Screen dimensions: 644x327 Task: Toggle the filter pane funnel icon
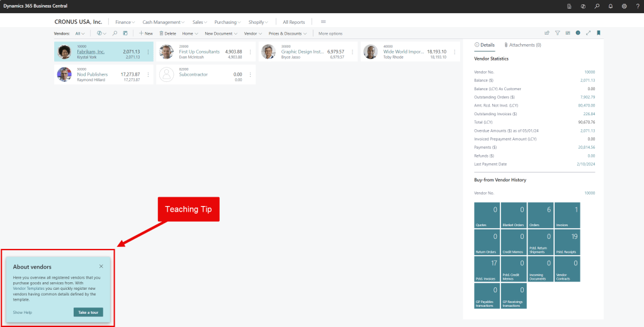(557, 33)
